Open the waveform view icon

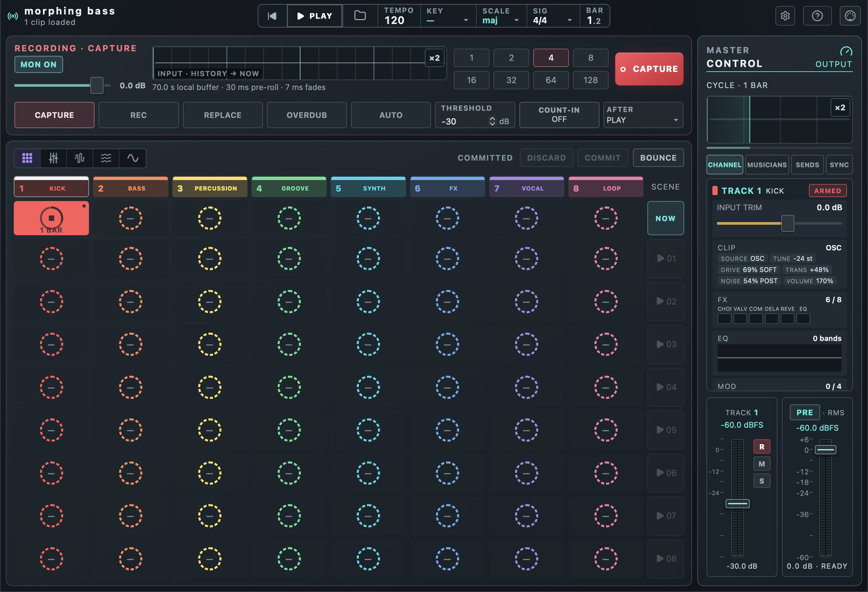click(79, 158)
